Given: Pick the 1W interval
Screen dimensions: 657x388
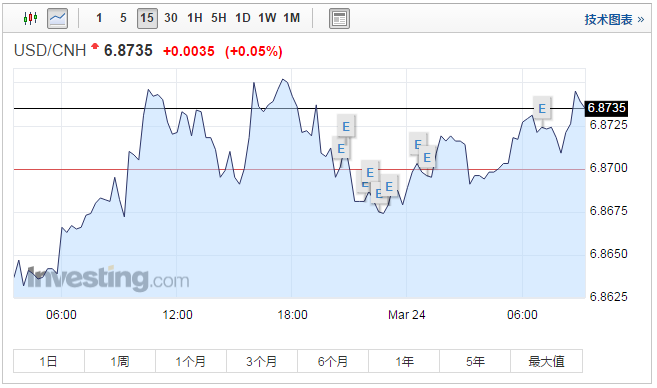Looking at the screenshot, I should [x=267, y=18].
